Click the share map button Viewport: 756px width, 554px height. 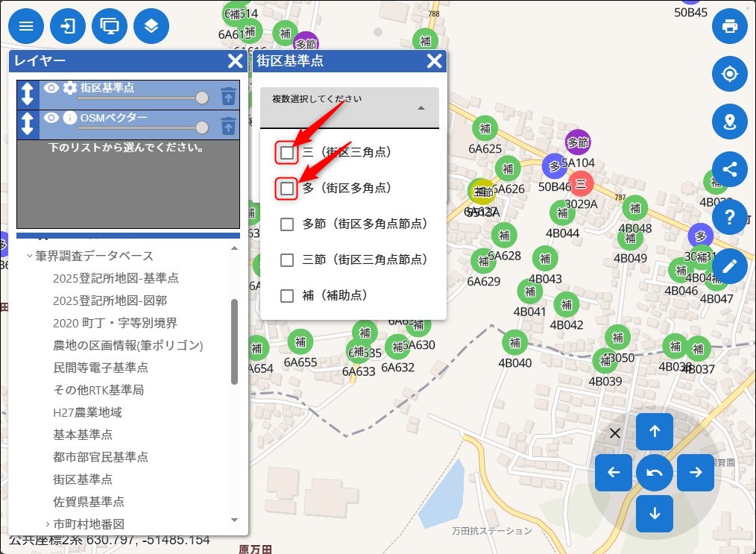click(729, 169)
